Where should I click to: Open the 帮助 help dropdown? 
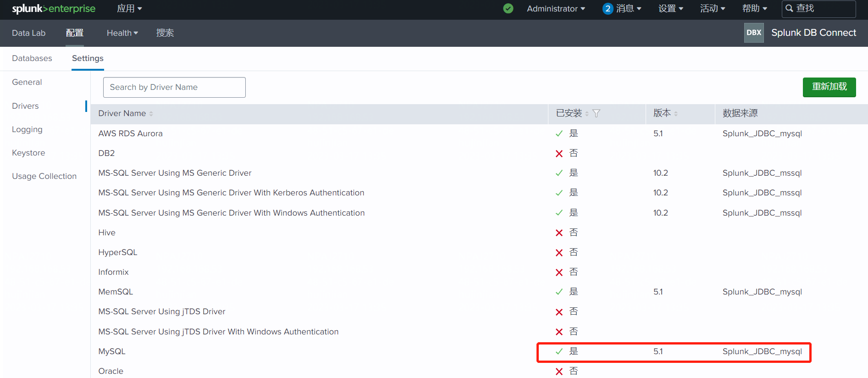tap(755, 9)
